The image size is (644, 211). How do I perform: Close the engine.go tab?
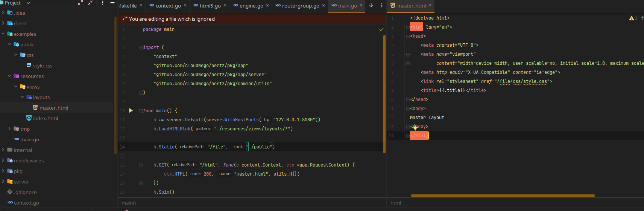(267, 5)
